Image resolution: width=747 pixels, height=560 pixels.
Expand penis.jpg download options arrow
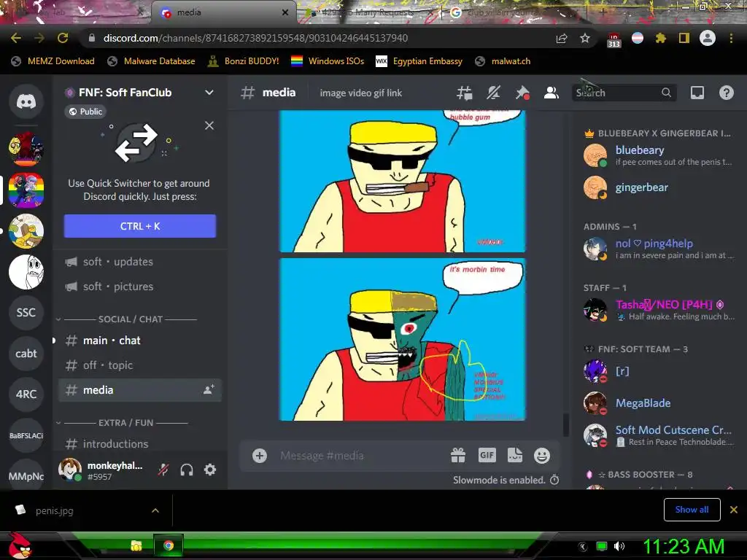click(x=155, y=510)
